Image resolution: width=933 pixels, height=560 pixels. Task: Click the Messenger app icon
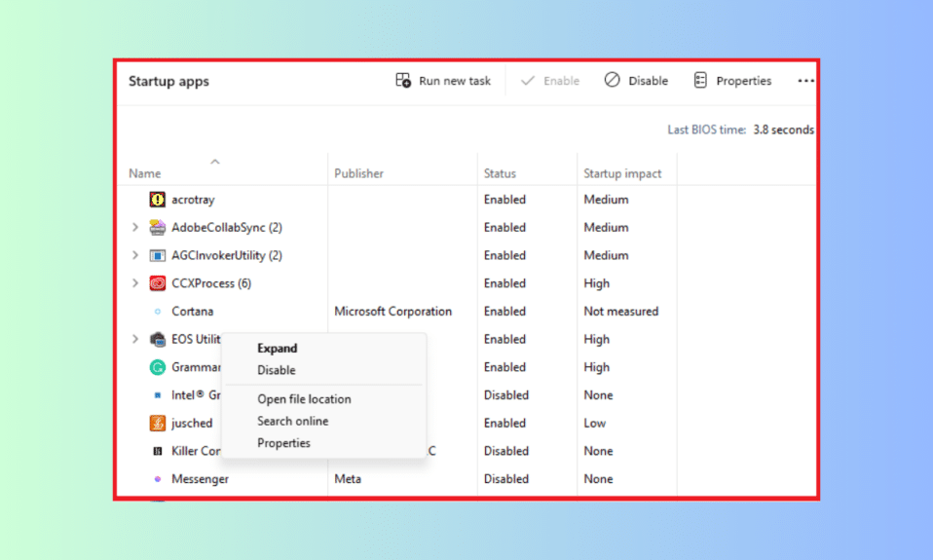[x=157, y=479]
